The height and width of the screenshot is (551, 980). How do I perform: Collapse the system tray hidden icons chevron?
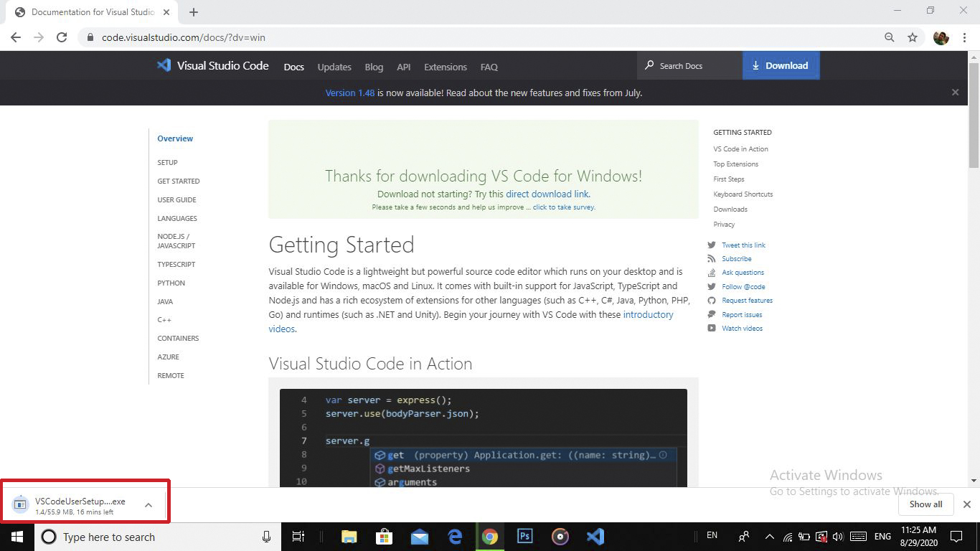pyautogui.click(x=769, y=536)
